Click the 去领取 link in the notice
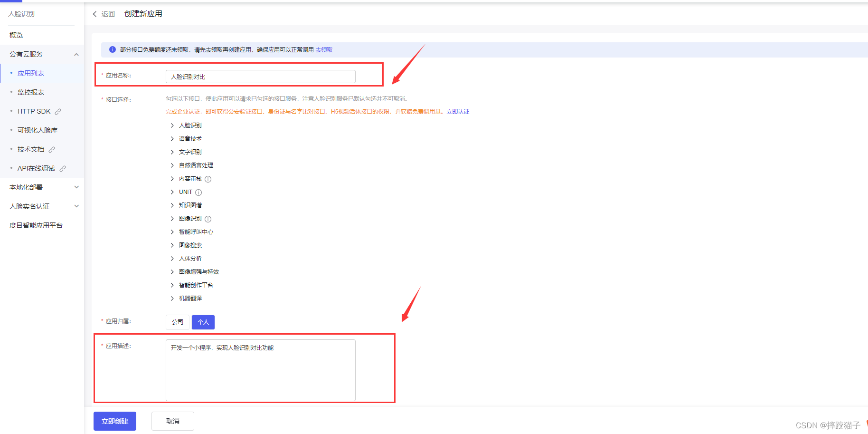Viewport: 868px width, 434px height. coord(324,50)
